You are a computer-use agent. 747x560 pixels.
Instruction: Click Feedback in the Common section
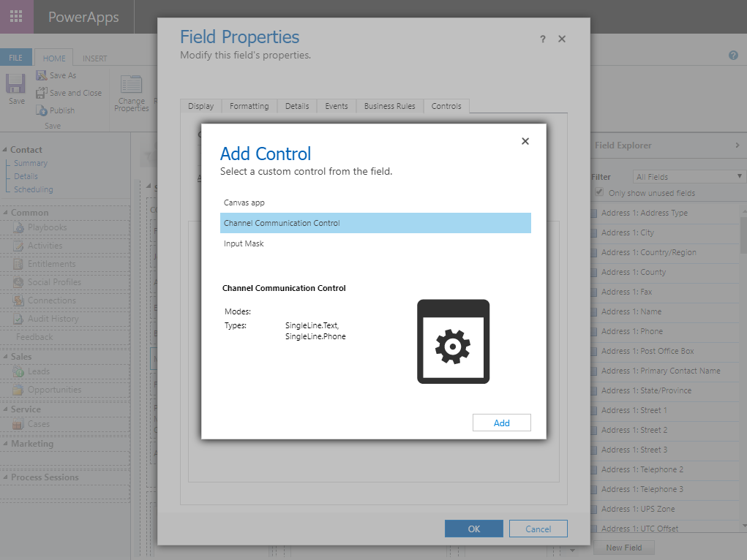click(34, 337)
